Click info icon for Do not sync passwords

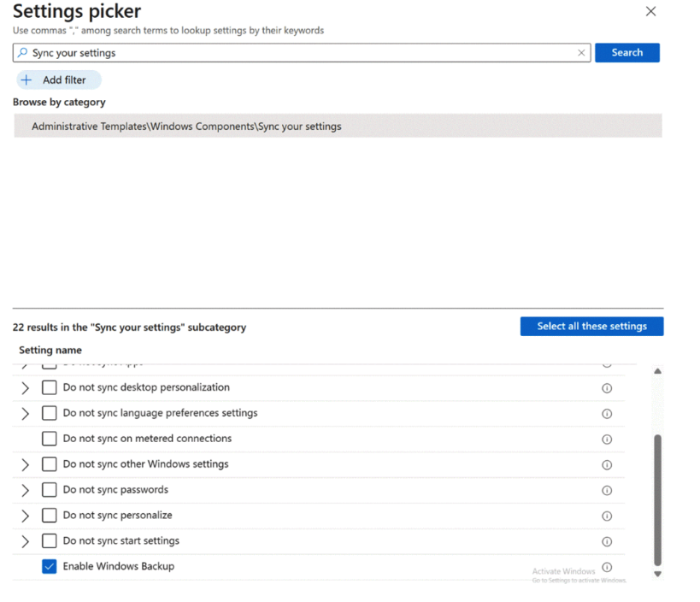(x=607, y=490)
